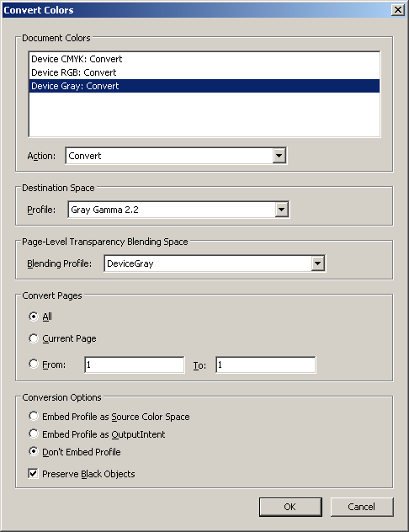Choose the Current Page radio button
This screenshot has height=532, width=409.
(x=33, y=338)
